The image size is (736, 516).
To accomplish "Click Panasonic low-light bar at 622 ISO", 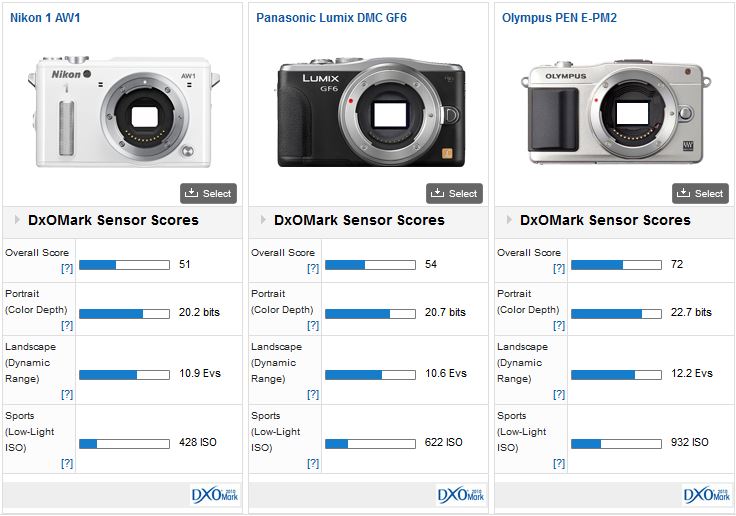I will coord(370,444).
